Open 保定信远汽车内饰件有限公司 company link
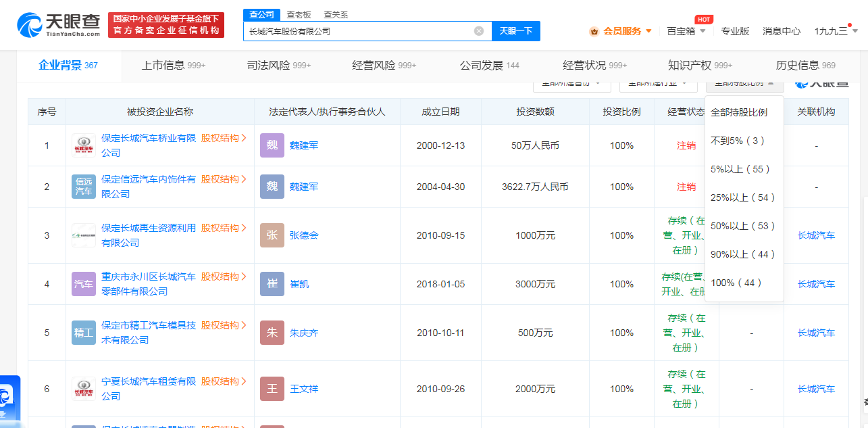This screenshot has height=428, width=868. pyautogui.click(x=149, y=187)
